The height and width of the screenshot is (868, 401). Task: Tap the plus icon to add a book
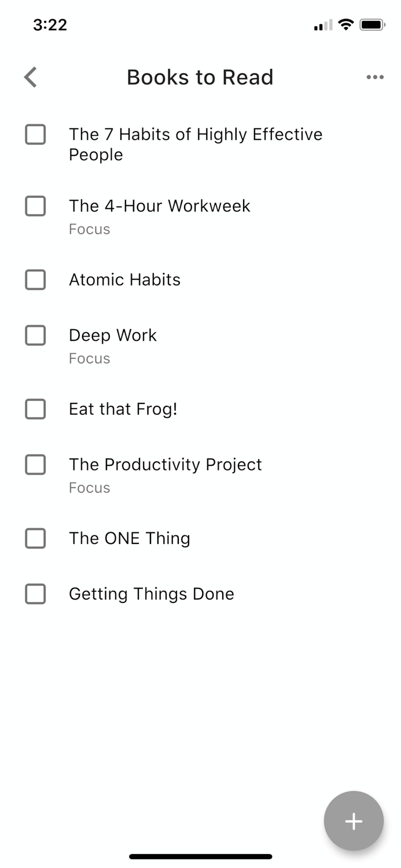coord(354,821)
